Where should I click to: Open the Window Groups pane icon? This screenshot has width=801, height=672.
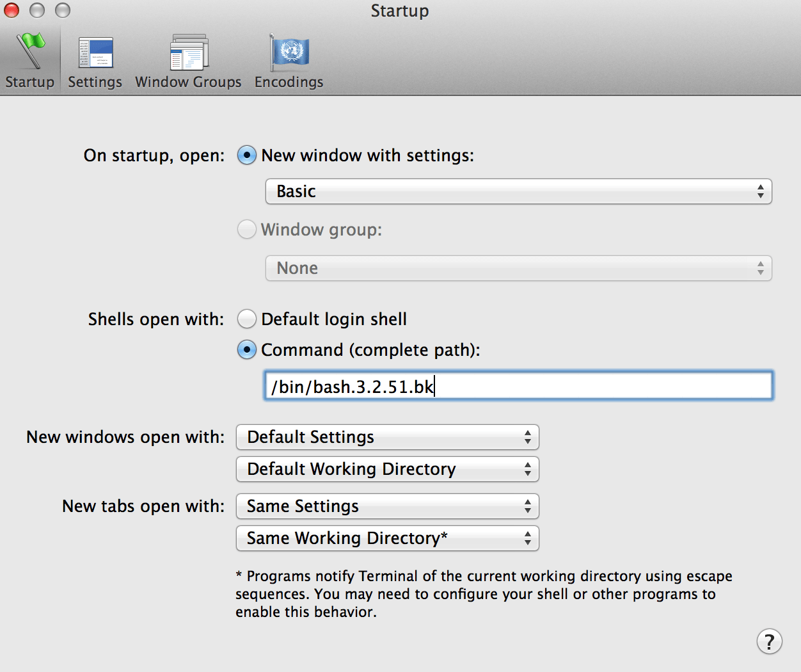pyautogui.click(x=189, y=52)
